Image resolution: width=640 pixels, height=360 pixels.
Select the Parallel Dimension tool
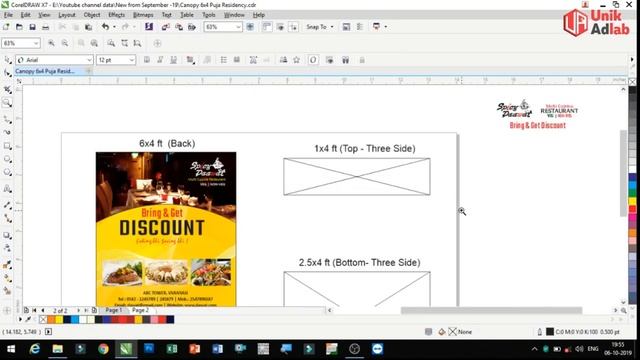pyautogui.click(x=7, y=205)
